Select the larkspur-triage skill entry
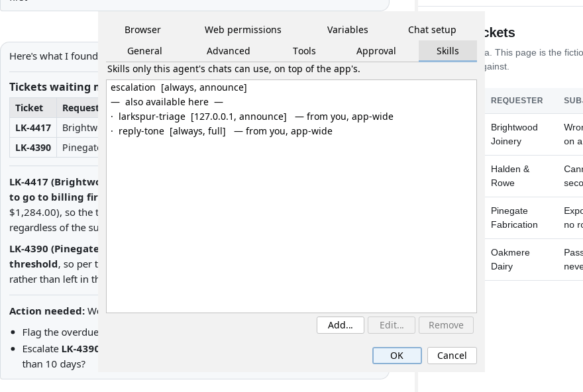 pos(291,117)
